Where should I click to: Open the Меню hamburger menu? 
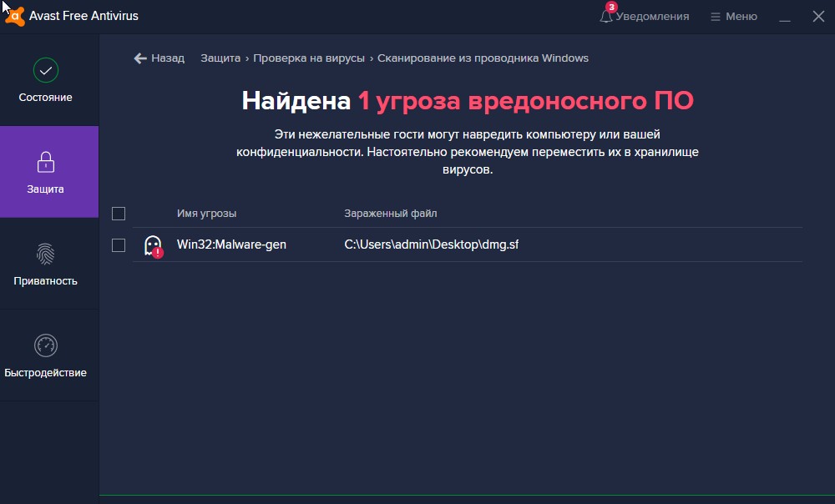pyautogui.click(x=733, y=17)
